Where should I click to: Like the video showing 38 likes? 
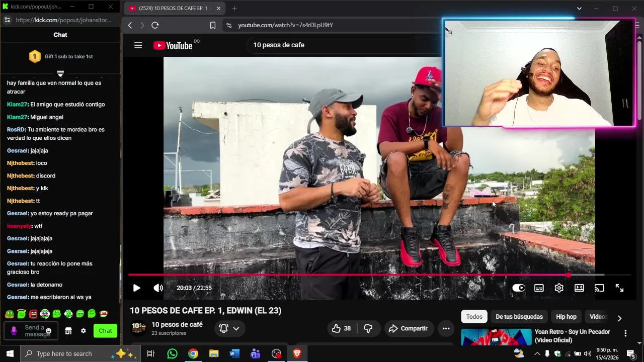[341, 329]
